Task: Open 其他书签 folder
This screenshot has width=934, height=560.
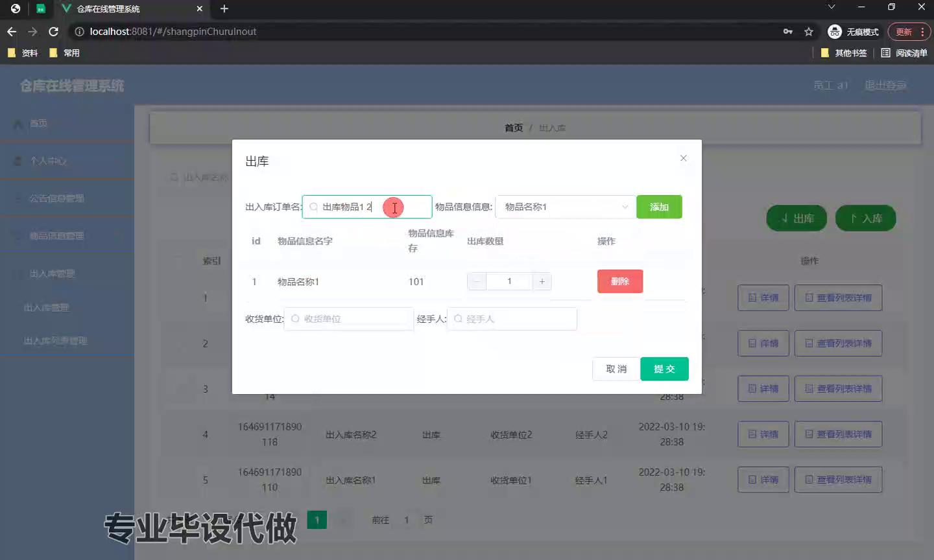Action: (x=844, y=53)
